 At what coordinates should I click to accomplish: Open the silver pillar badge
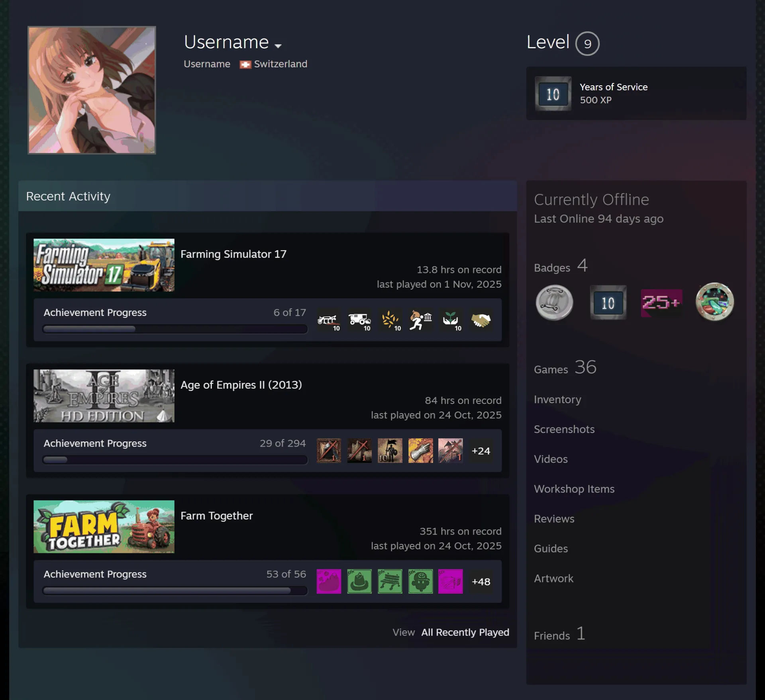(554, 302)
